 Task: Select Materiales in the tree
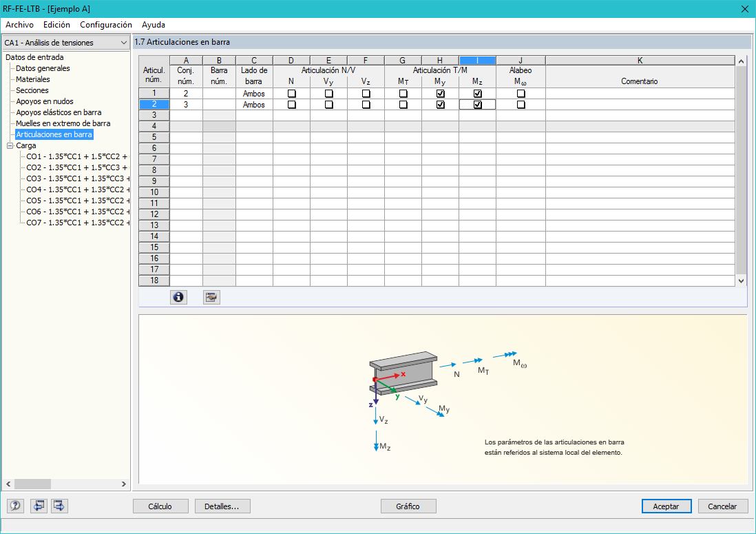(33, 79)
